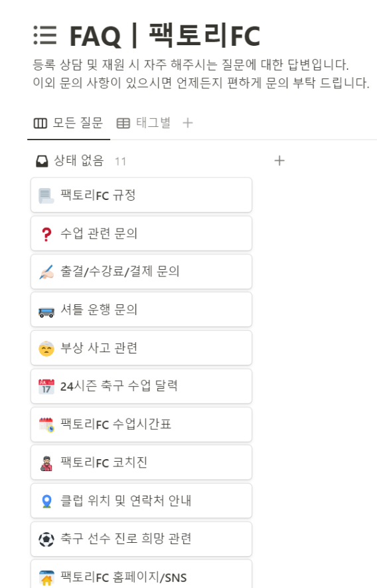This screenshot has height=588, width=377.
Task: Click the bandaged face icon
Action: click(x=46, y=348)
